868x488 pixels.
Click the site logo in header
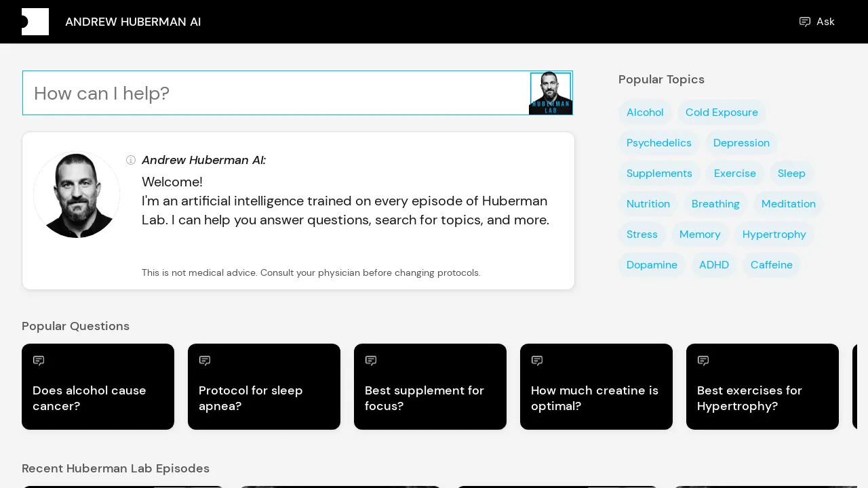click(35, 22)
